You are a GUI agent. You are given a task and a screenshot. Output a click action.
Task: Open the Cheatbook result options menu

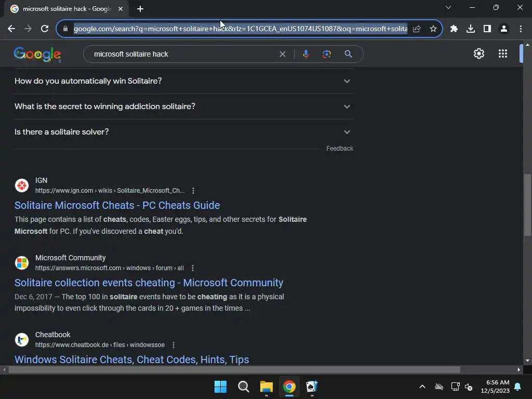click(174, 345)
